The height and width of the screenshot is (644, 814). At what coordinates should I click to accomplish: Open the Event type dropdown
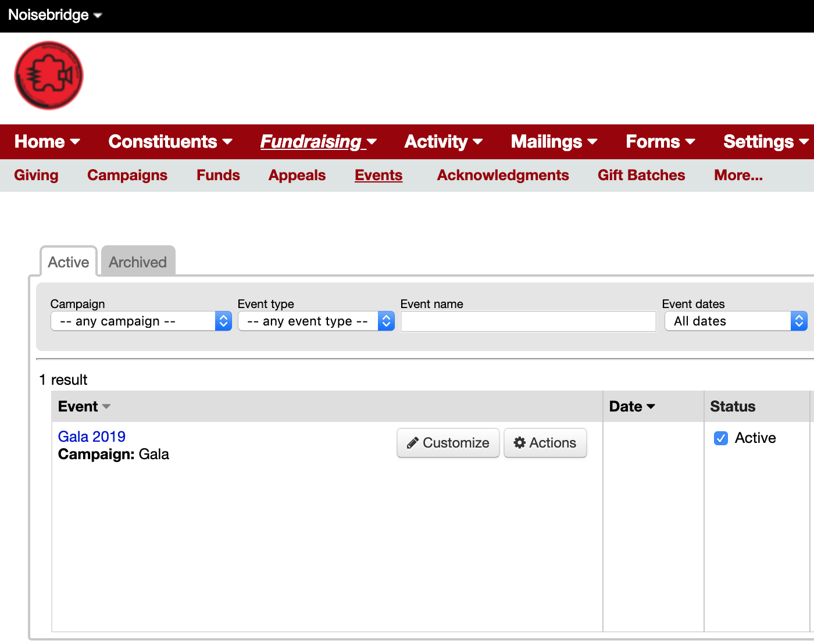coord(316,321)
